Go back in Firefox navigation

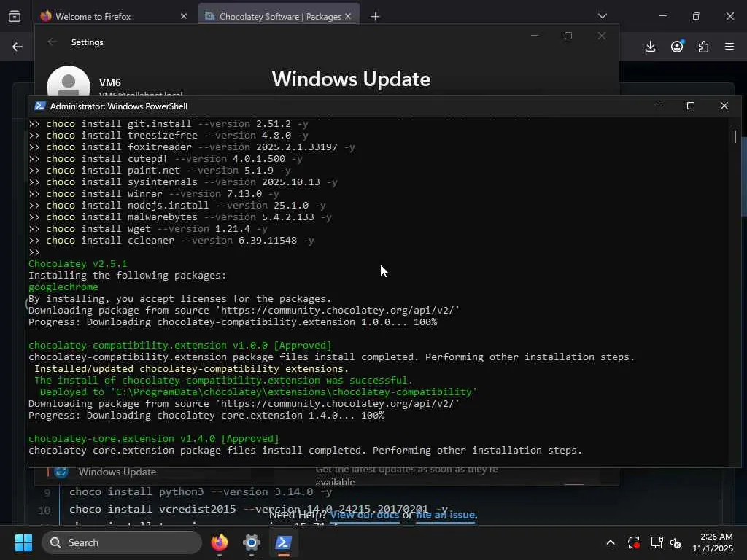18,47
